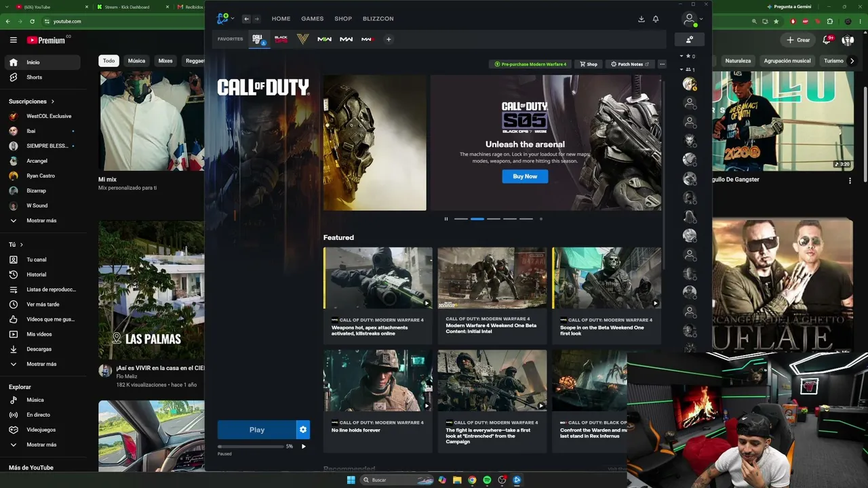Resume the paused download
The image size is (868, 488).
303,447
